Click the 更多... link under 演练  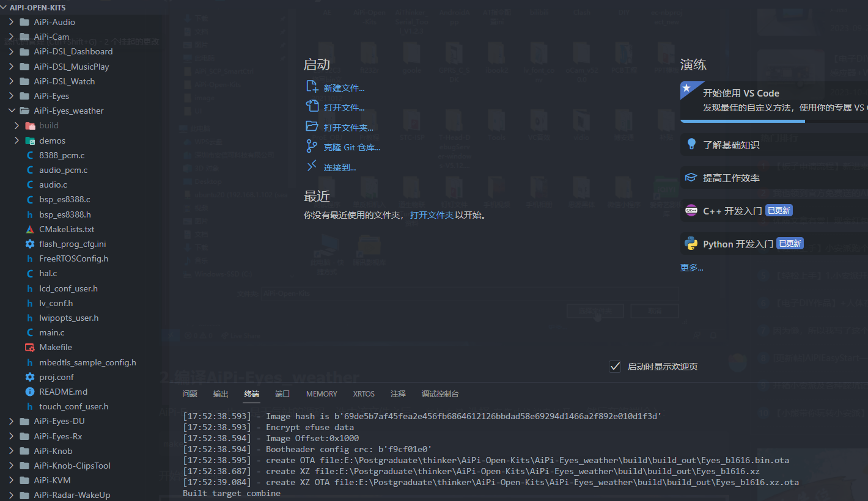click(x=692, y=268)
